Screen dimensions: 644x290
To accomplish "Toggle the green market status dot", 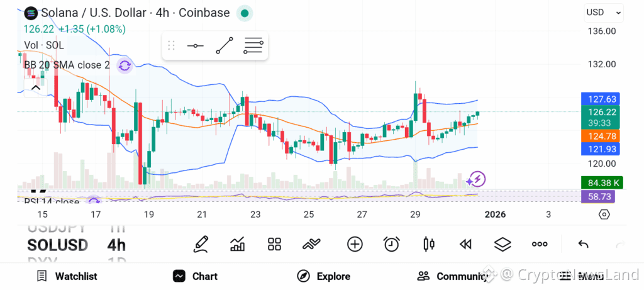I will point(245,13).
